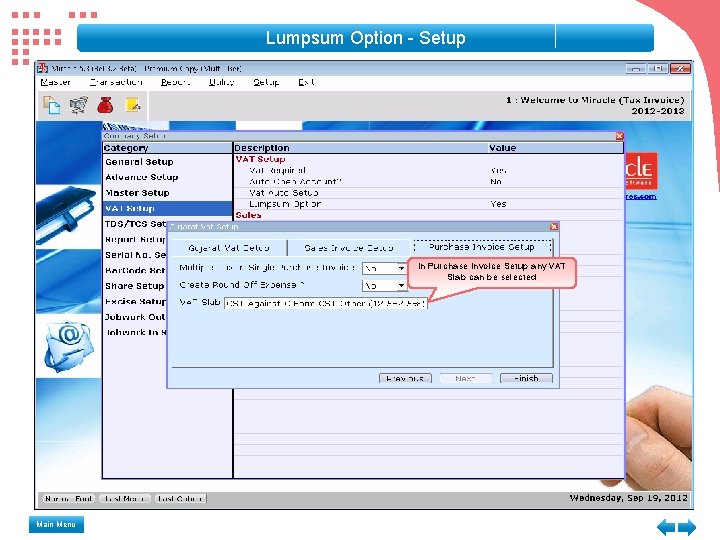The image size is (720, 540).
Task: Click the red Miracle software logo
Action: [x=641, y=171]
